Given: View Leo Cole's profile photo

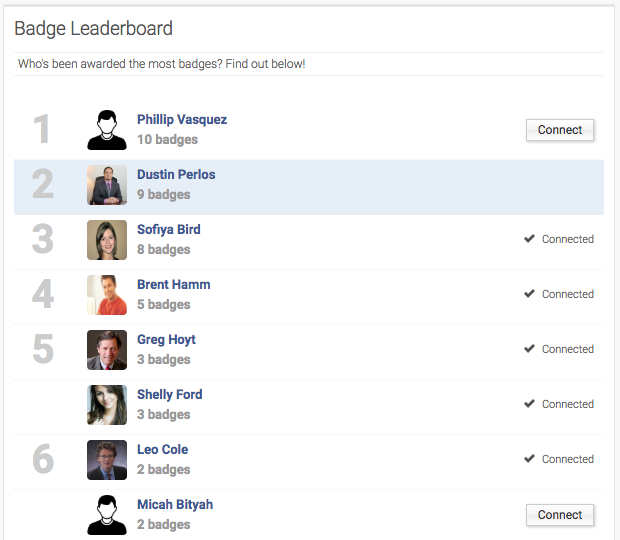Looking at the screenshot, I should point(107,460).
